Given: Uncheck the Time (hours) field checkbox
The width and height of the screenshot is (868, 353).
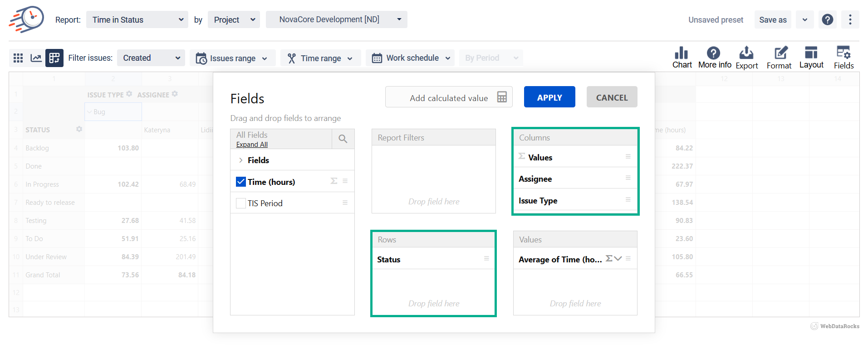Looking at the screenshot, I should coord(241,182).
